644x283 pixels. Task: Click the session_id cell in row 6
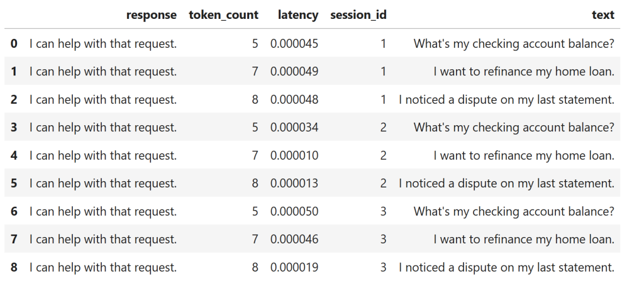383,211
